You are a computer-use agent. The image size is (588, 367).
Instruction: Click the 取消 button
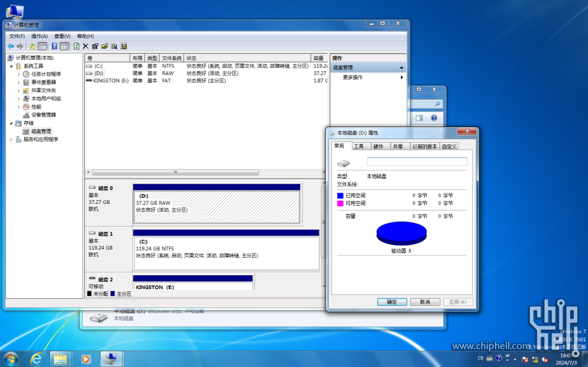425,302
